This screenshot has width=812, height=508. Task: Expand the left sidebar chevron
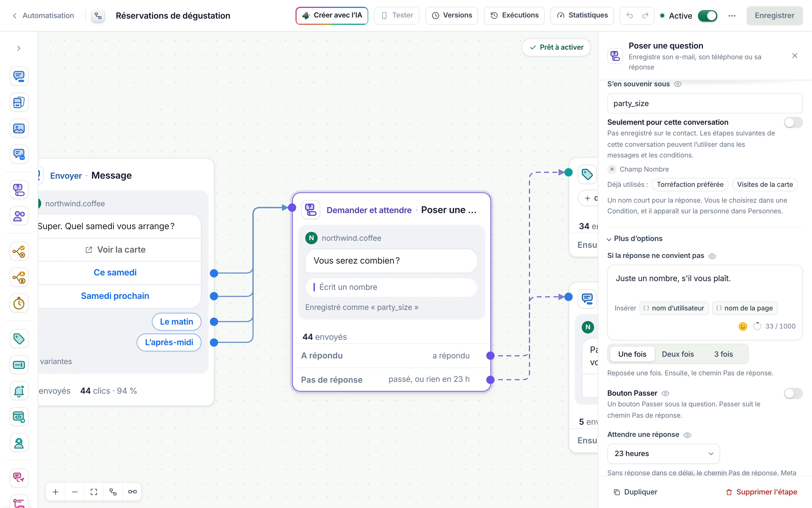pos(19,48)
